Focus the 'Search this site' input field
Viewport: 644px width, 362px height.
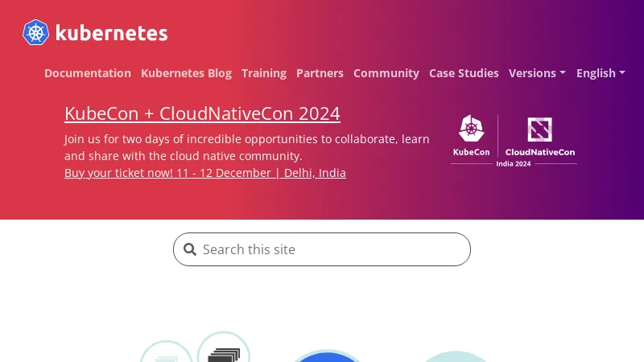(330, 249)
